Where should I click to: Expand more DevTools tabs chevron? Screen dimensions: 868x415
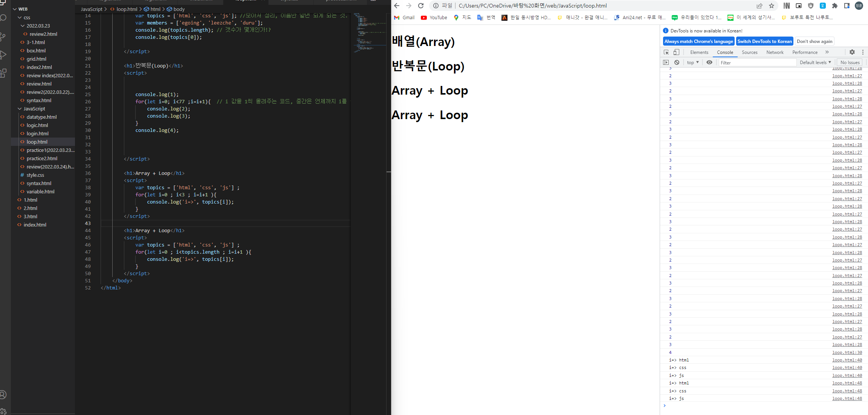tap(827, 52)
